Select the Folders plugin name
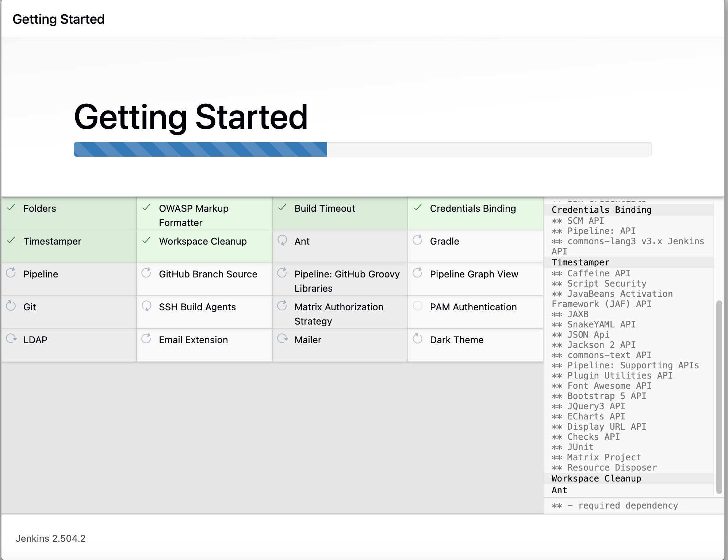This screenshot has height=560, width=728. pyautogui.click(x=40, y=208)
